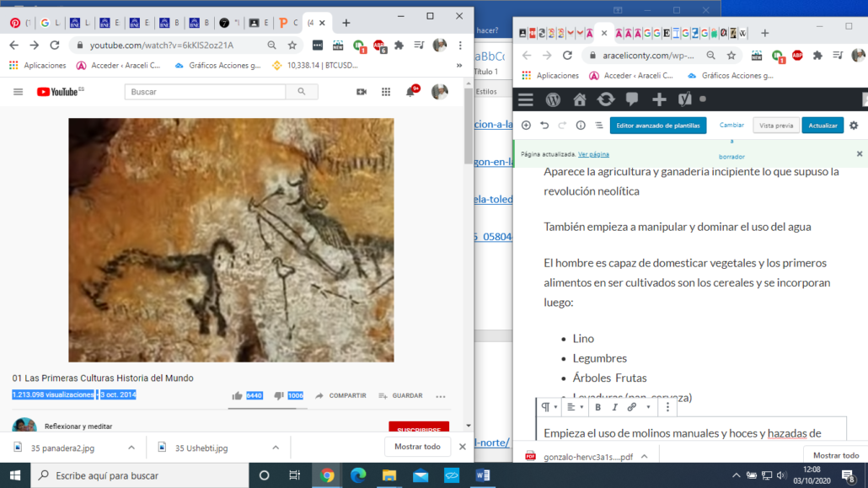Viewport: 868px width, 488px height.
Task: Dislike the video with thumbs down
Action: point(279,395)
